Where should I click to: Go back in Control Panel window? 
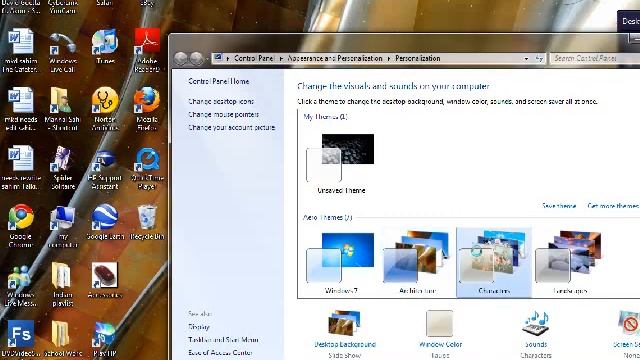pos(181,58)
